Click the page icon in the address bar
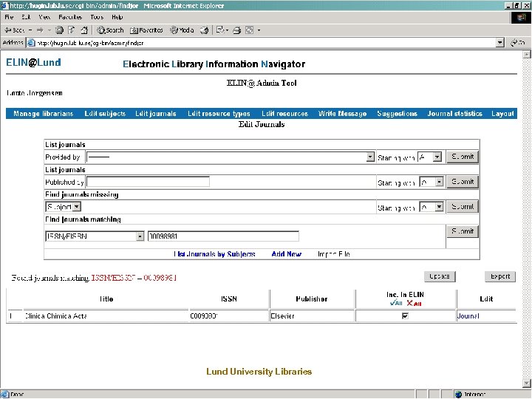 [31, 43]
